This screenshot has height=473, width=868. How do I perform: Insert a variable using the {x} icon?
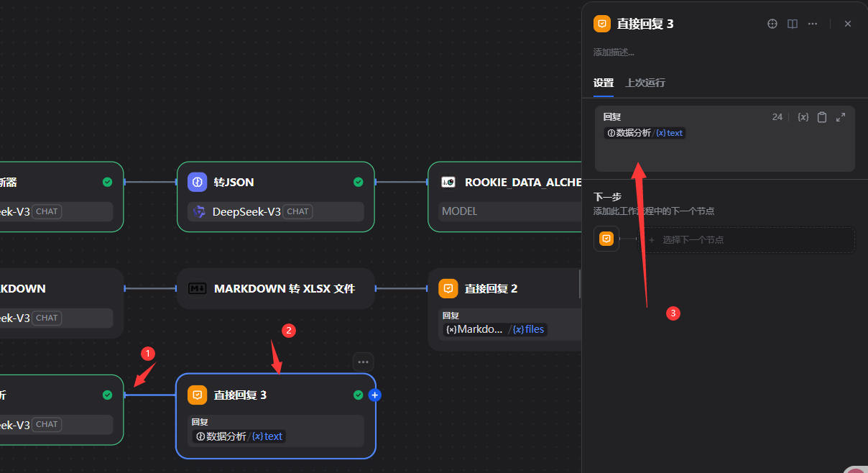point(803,117)
